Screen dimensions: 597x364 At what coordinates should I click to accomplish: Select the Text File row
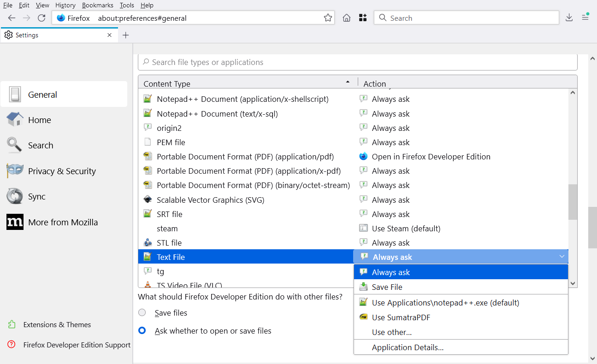[x=246, y=257]
